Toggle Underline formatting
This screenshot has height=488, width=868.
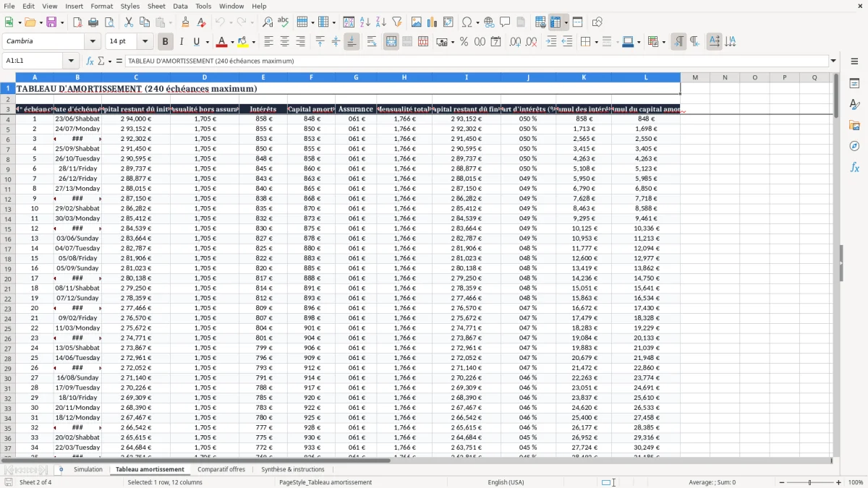click(197, 42)
